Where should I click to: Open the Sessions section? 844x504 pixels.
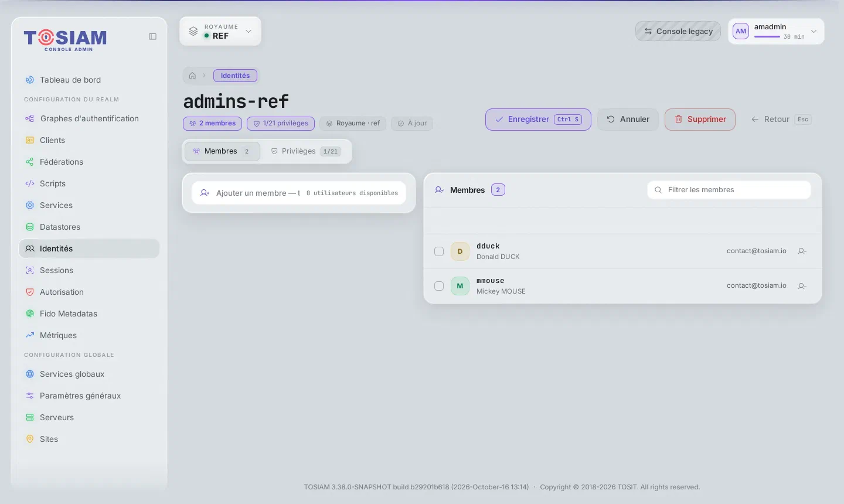[89, 270]
